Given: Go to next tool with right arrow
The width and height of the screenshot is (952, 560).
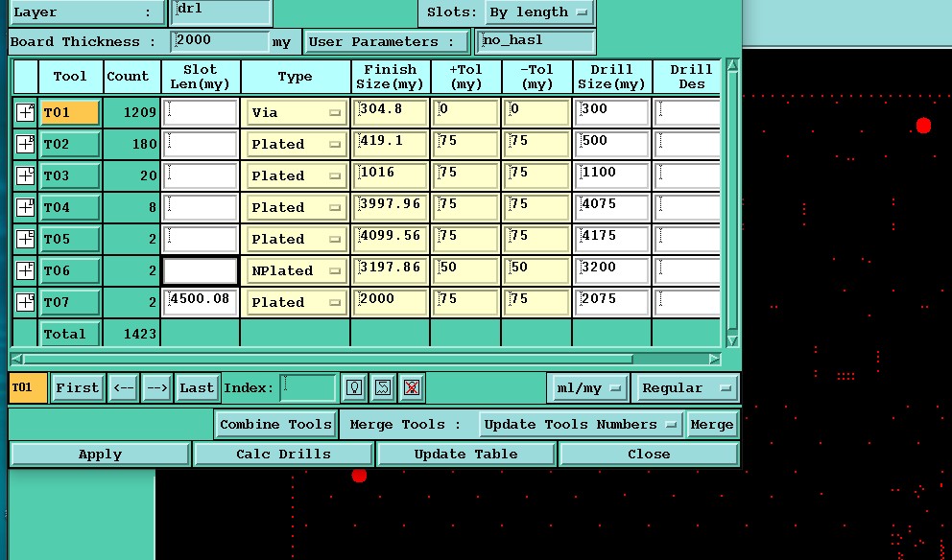Looking at the screenshot, I should coord(156,387).
